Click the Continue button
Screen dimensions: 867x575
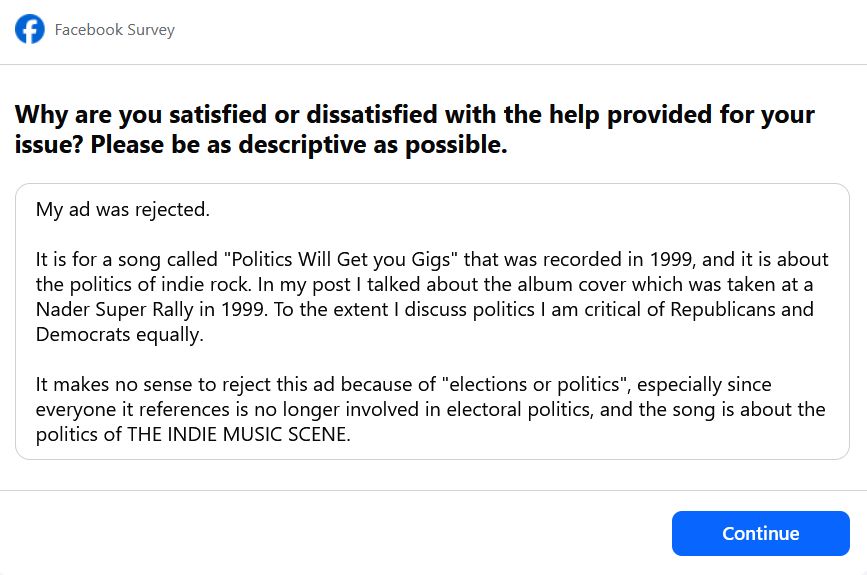coord(760,533)
